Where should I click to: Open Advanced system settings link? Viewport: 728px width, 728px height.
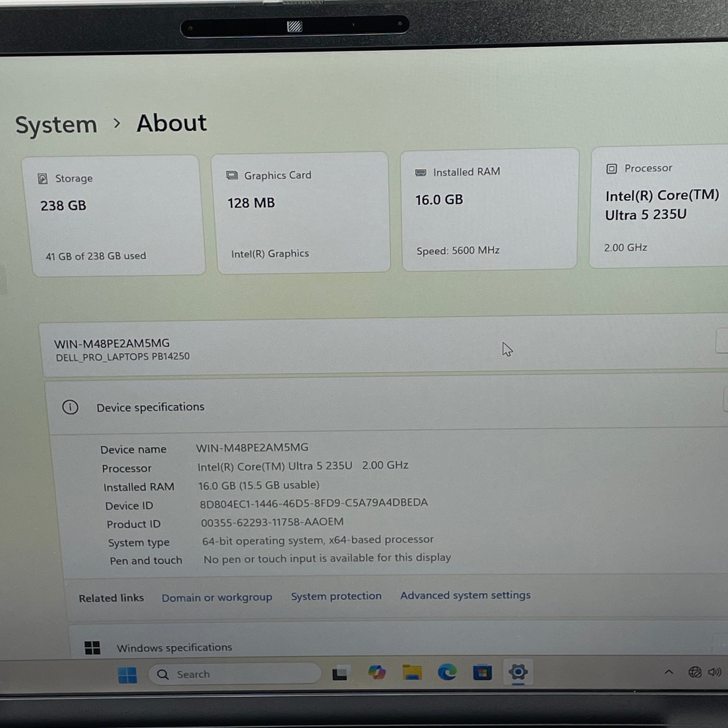465,595
